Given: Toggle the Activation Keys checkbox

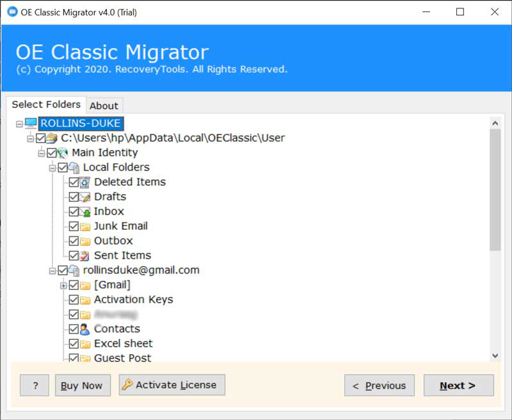Looking at the screenshot, I should tap(74, 300).
